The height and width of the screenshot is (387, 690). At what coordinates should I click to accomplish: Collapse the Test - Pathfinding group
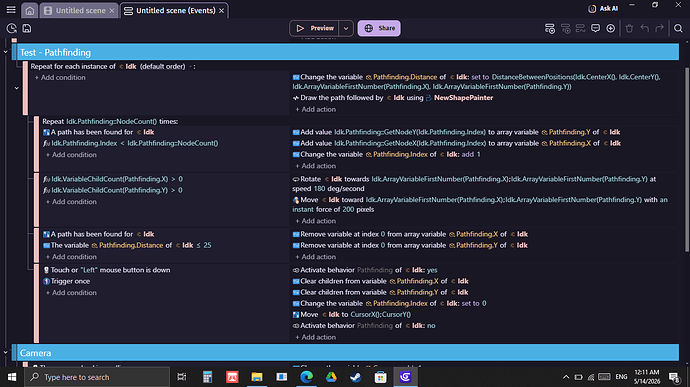point(5,52)
